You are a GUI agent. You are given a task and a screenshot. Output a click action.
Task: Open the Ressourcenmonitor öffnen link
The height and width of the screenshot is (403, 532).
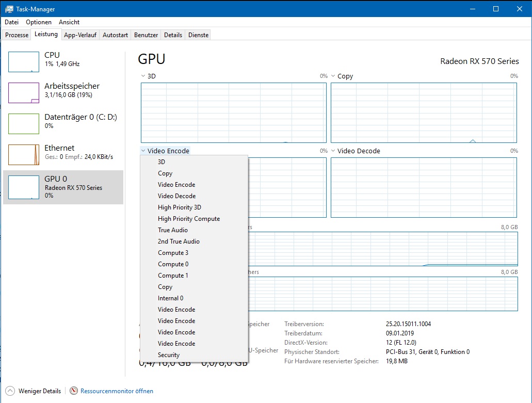coord(117,391)
